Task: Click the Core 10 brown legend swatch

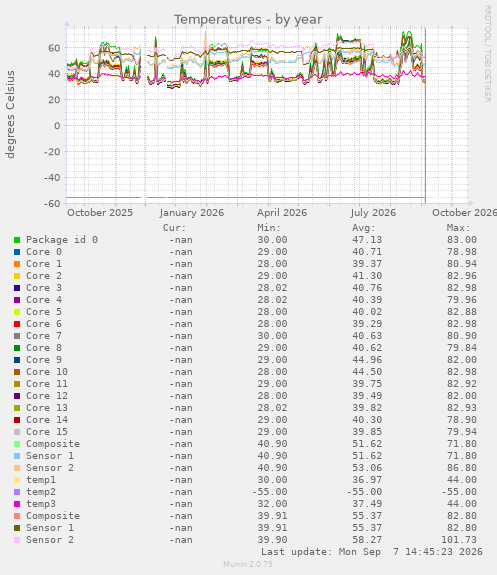Action: [17, 372]
